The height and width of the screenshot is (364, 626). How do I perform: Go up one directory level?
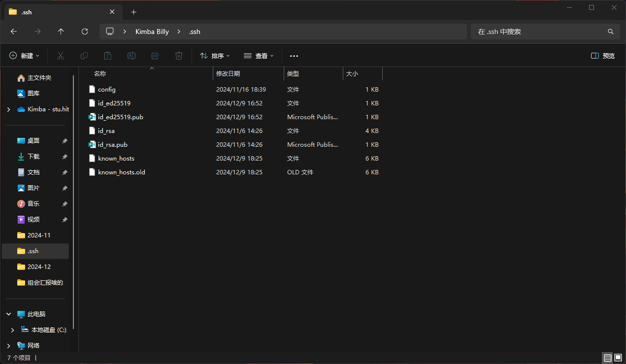click(x=61, y=32)
